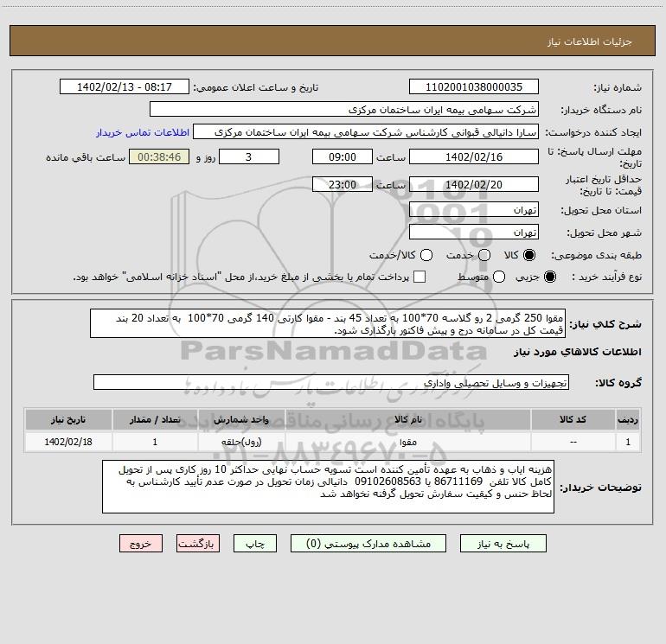Click the (رول)حلقه unit cell

click(x=240, y=442)
